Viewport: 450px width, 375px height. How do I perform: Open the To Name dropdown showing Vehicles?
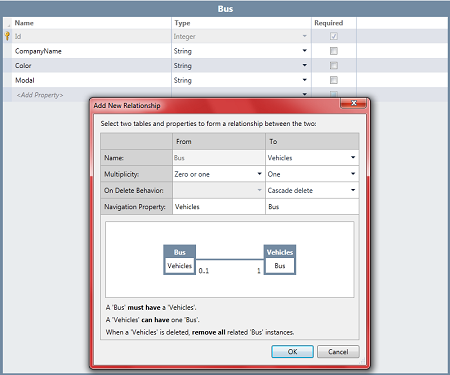pos(353,157)
